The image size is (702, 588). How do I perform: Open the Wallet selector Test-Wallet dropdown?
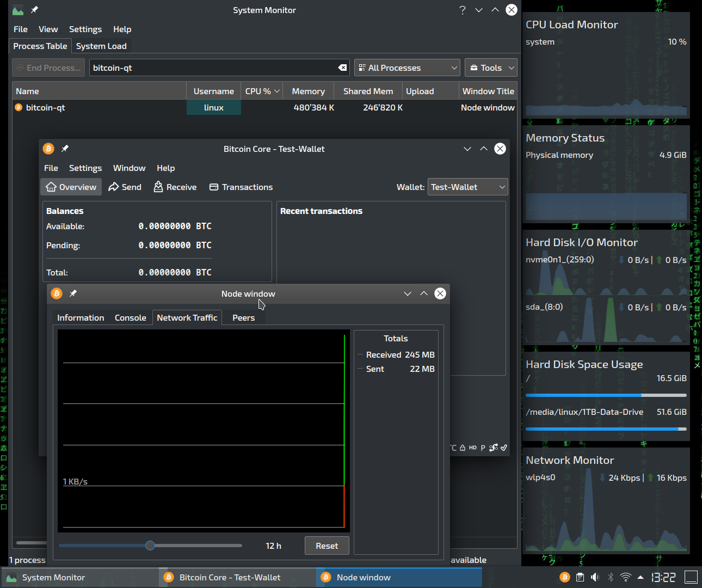[x=468, y=187]
